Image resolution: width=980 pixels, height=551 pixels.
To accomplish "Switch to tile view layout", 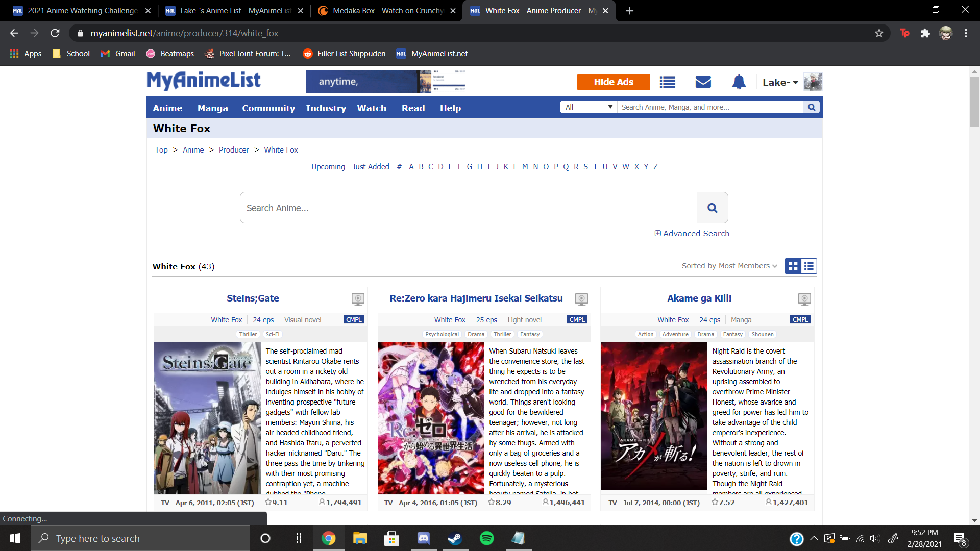I will click(793, 266).
